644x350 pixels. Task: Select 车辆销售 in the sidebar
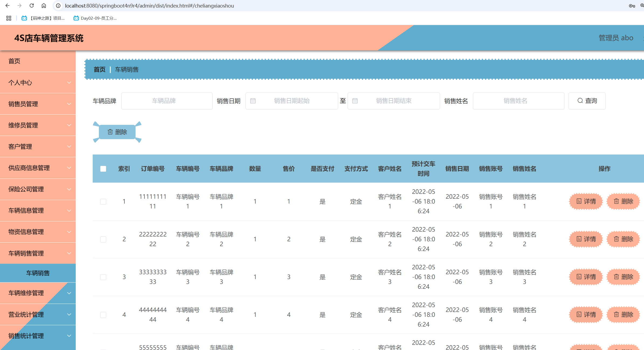[38, 273]
